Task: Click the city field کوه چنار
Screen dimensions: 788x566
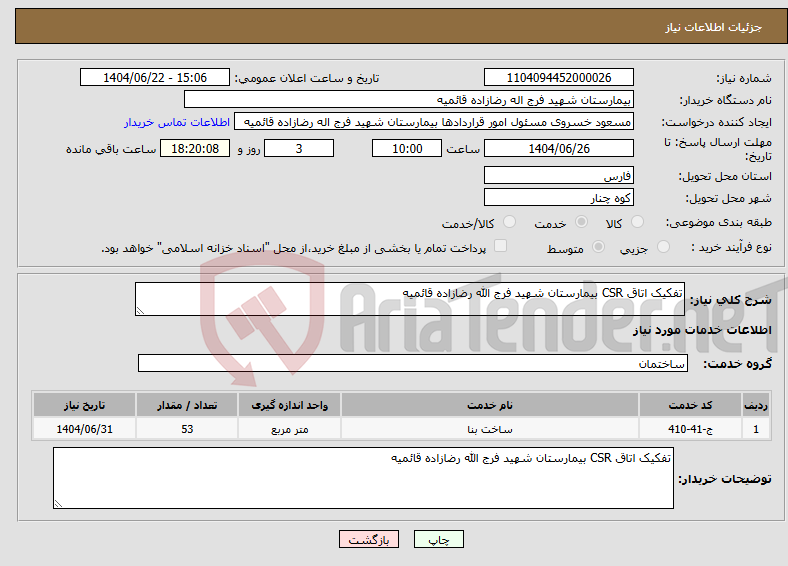Action: (x=559, y=197)
